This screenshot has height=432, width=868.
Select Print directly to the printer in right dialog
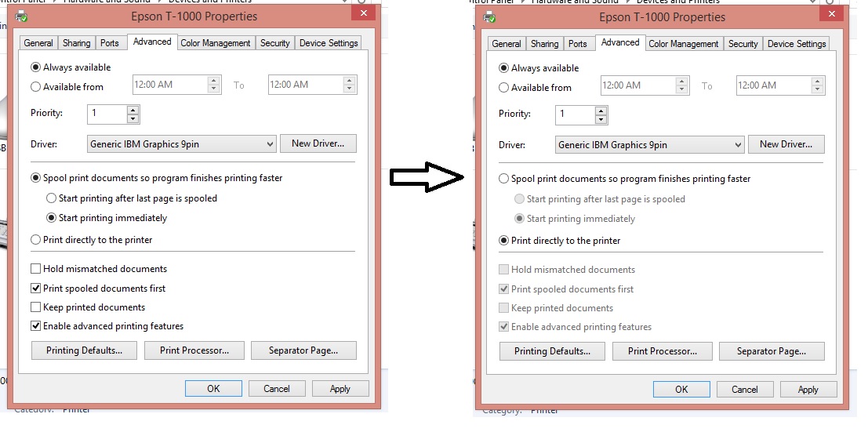[x=503, y=241]
